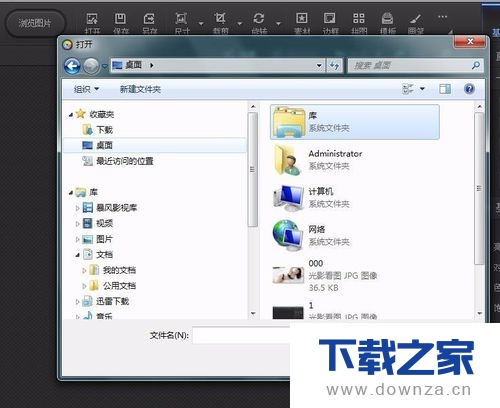Click the 文件名(N) filename input field
The image size is (500, 408).
coord(241,335)
